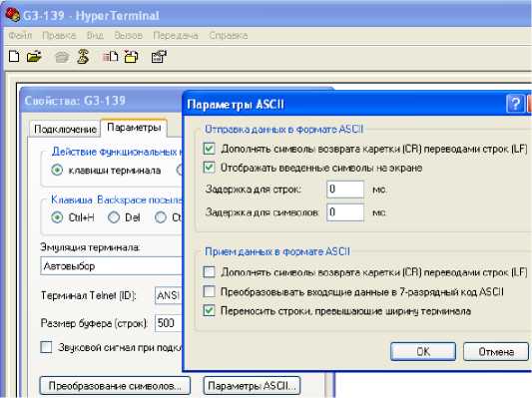Open the Вид menu
The height and width of the screenshot is (398, 532).
pos(95,35)
